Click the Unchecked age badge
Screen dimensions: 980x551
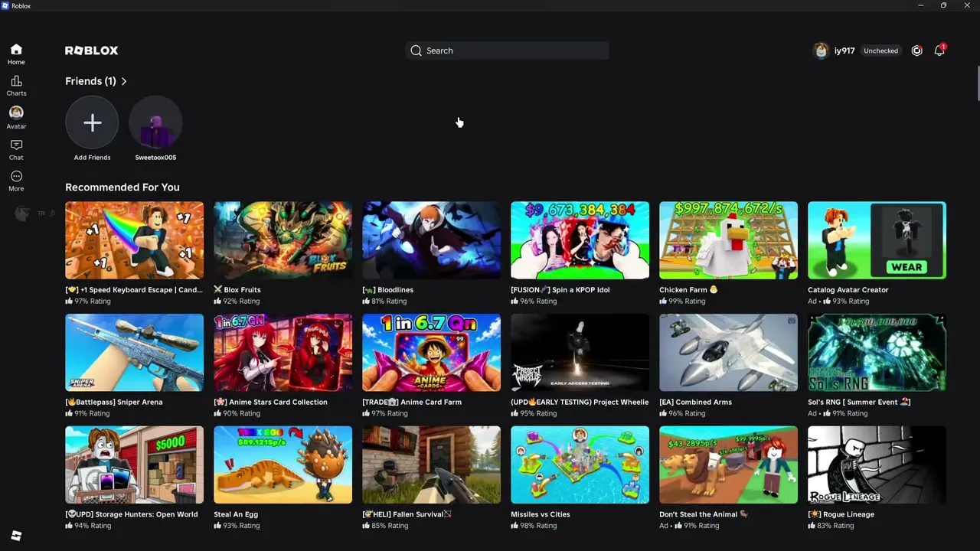click(880, 51)
